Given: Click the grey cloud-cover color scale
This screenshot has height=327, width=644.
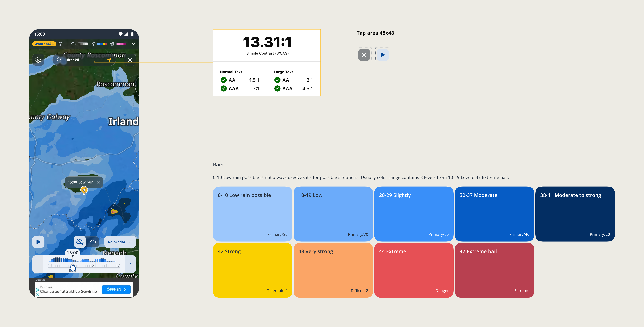Looking at the screenshot, I should tap(83, 44).
